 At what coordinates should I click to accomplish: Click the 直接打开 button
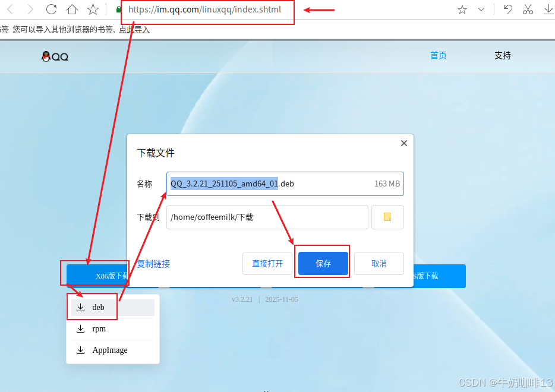[x=267, y=263]
